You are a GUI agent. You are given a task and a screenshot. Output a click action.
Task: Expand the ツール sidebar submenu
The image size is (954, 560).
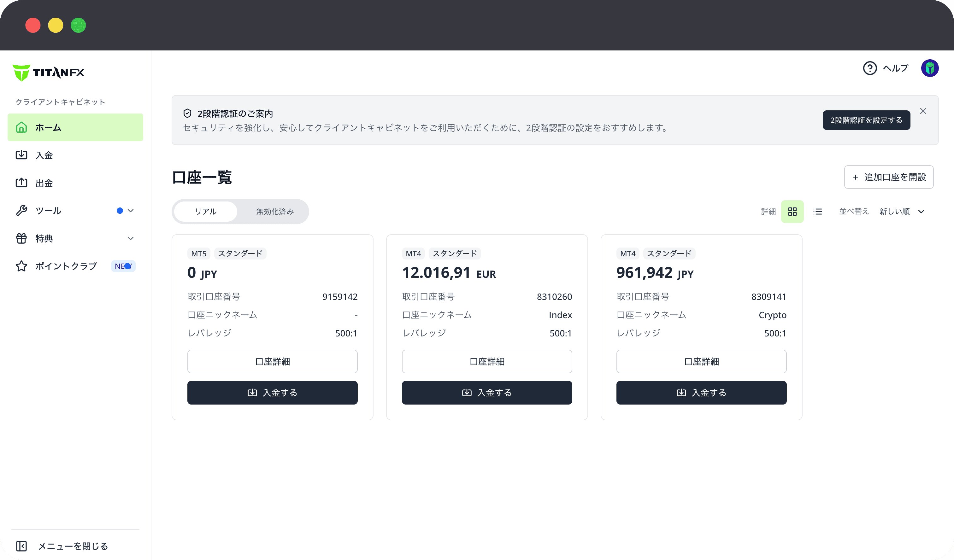point(131,211)
